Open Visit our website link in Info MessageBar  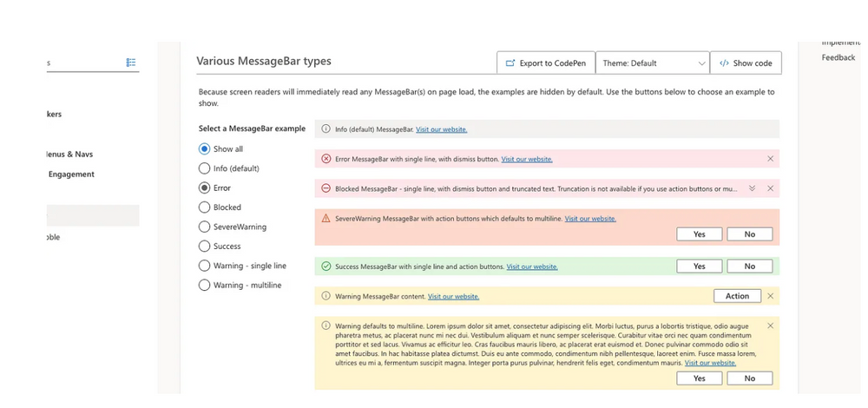pyautogui.click(x=441, y=129)
